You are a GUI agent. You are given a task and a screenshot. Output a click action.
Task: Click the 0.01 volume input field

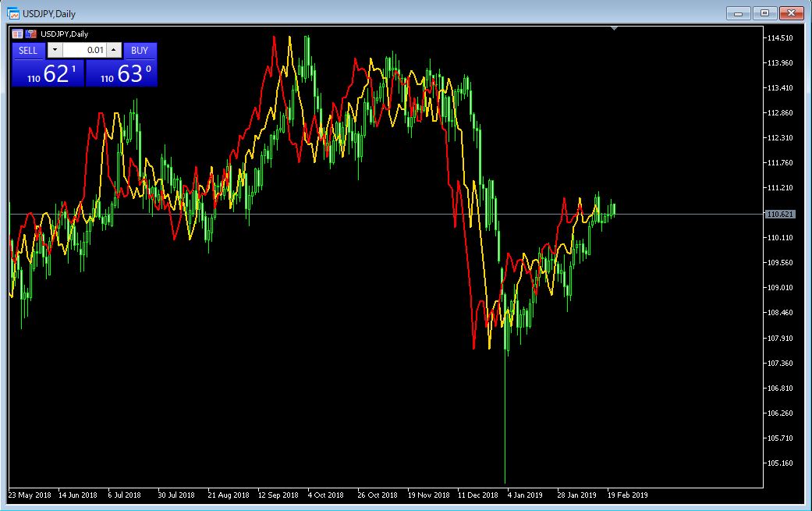click(84, 50)
